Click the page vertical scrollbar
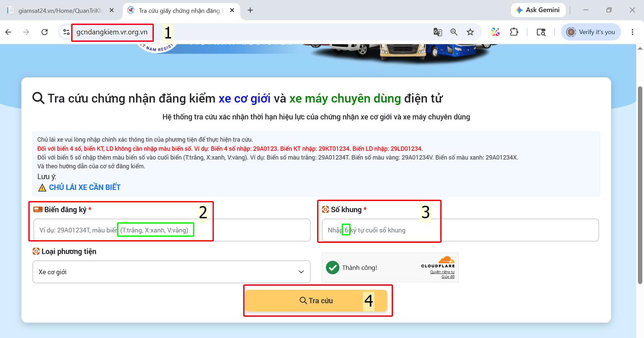Viewport: 644px width, 338px height. click(x=640, y=186)
